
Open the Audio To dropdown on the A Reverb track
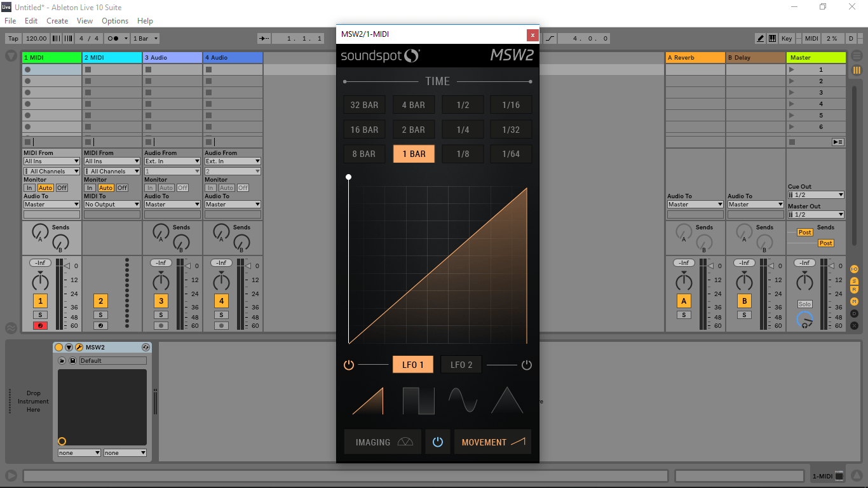[x=695, y=204]
